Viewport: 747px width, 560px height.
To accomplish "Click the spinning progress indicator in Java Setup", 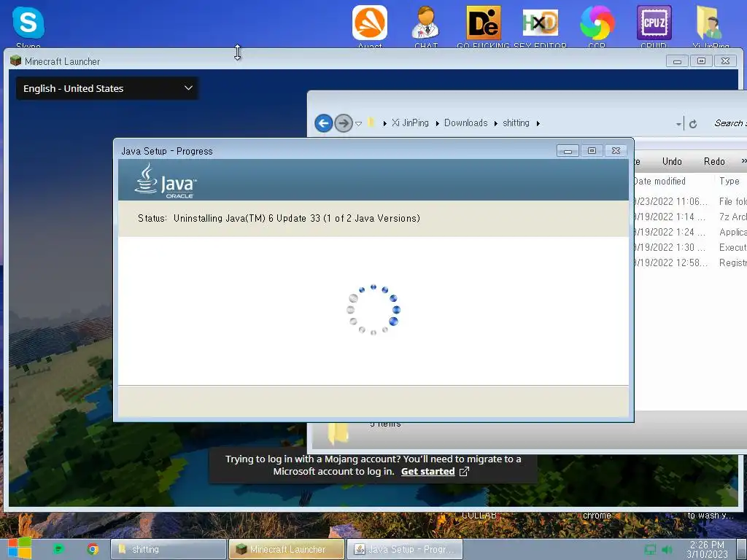I will (x=373, y=310).
